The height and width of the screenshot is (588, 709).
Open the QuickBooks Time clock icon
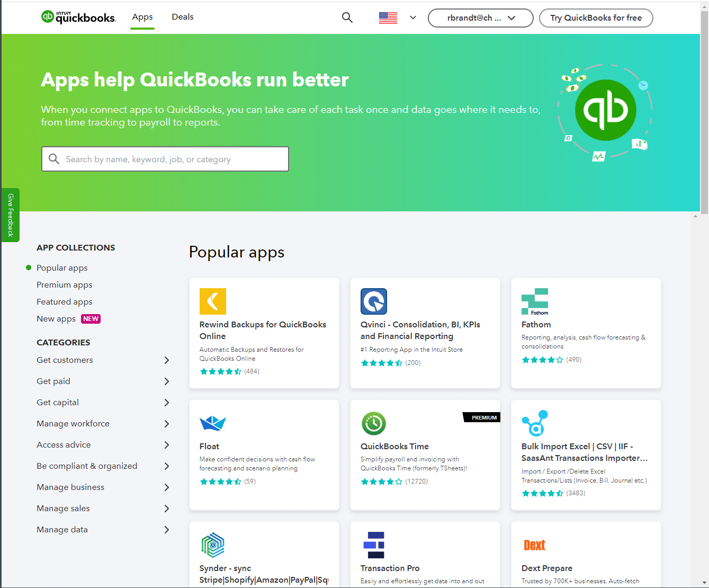[x=374, y=423]
